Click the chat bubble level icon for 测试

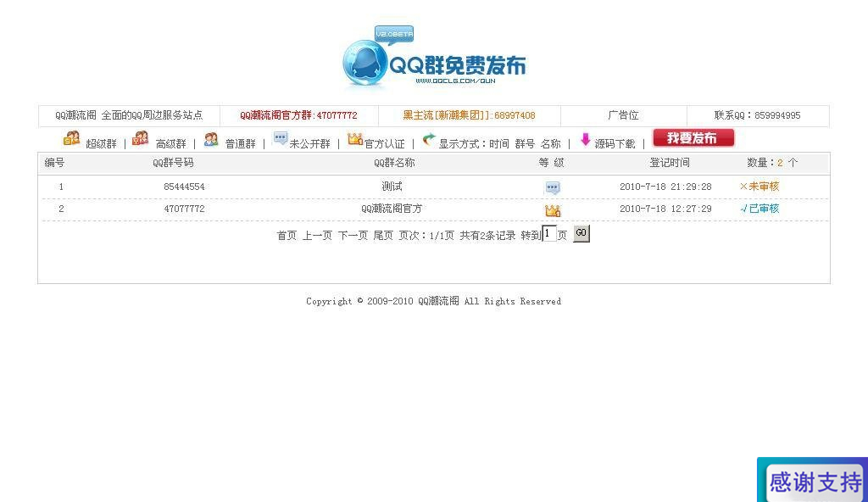click(x=553, y=188)
